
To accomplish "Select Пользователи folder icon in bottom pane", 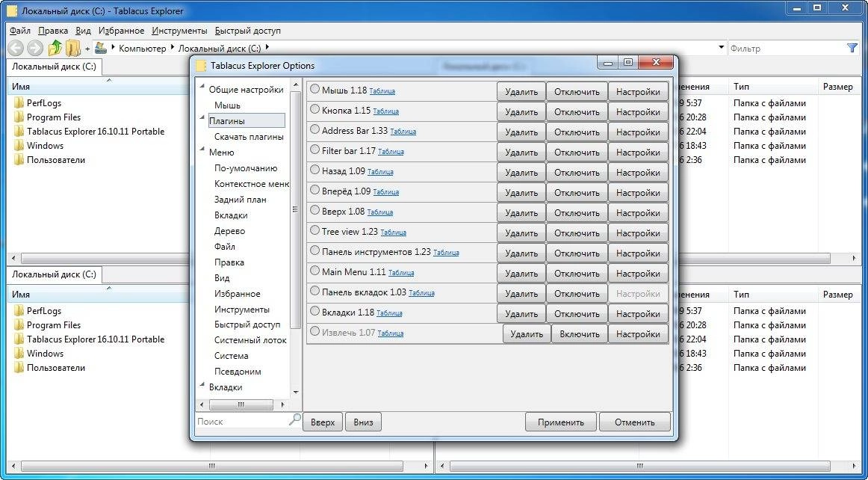I will click(x=19, y=368).
